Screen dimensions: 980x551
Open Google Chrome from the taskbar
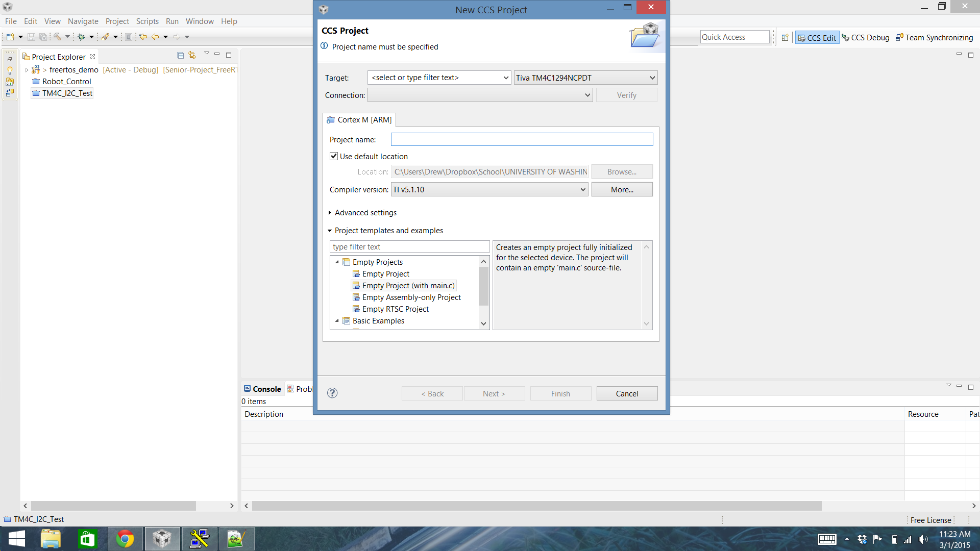pyautogui.click(x=125, y=539)
